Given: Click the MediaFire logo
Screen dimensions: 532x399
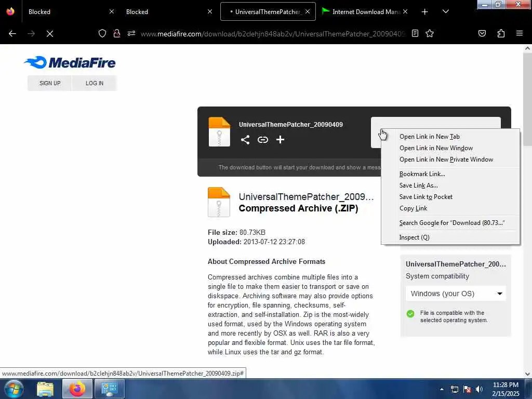Looking at the screenshot, I should (x=70, y=62).
